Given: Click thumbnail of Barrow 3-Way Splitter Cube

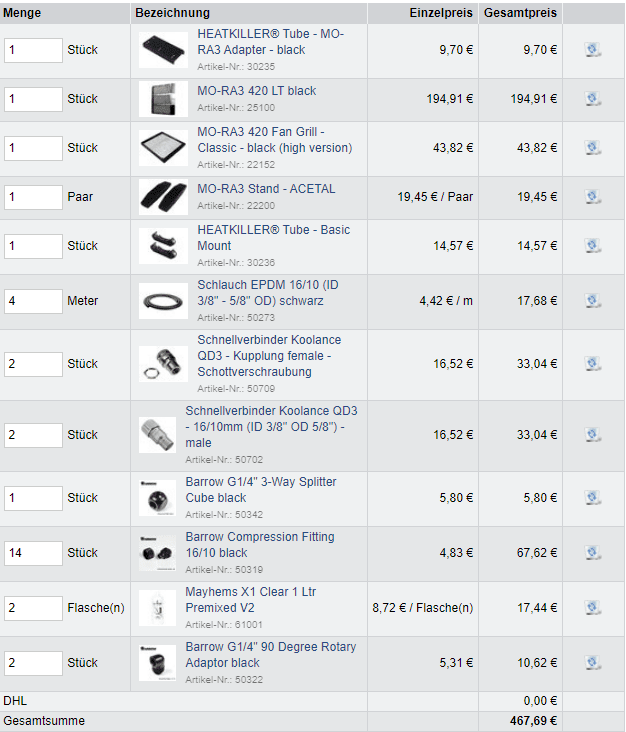Looking at the screenshot, I should point(157,498).
